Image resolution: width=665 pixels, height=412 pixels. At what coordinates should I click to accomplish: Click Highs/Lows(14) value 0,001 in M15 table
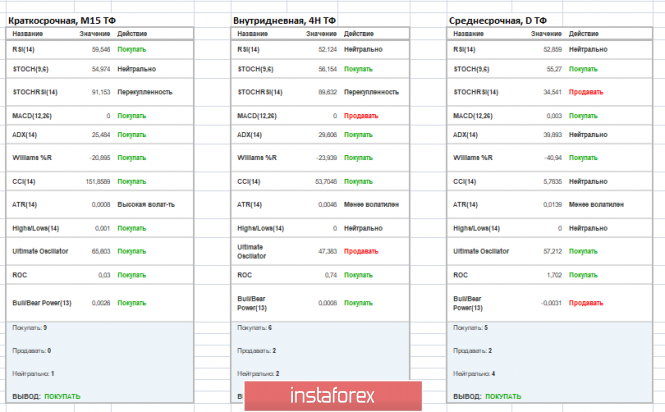coord(102,228)
